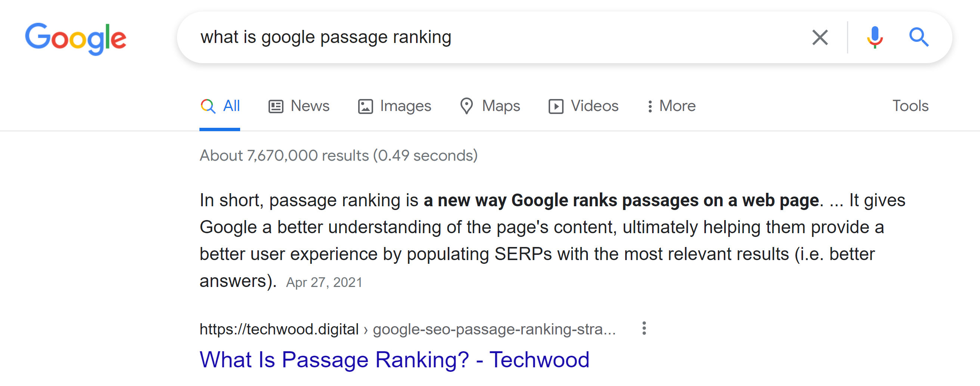
Task: Click the Videos play icon
Action: [556, 106]
